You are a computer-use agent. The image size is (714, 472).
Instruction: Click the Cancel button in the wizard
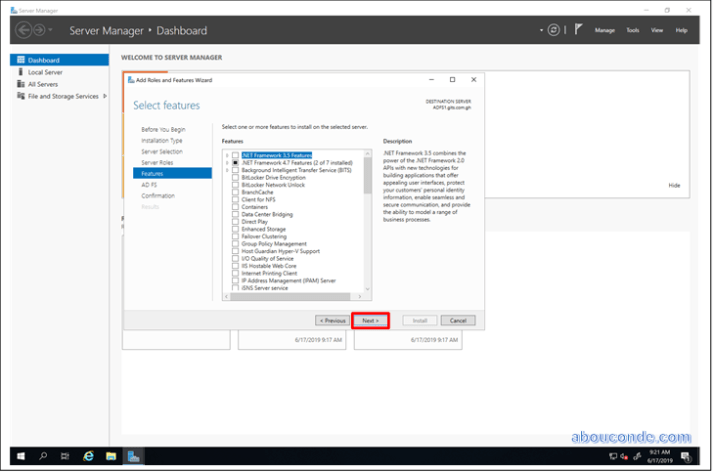coord(457,320)
